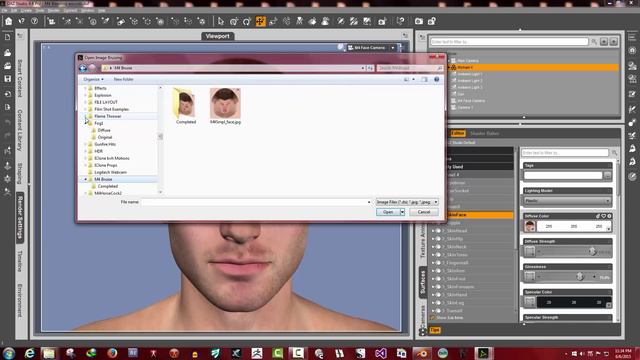Expand the Michael 4 node in Scene
This screenshot has height=360, width=640.
click(449, 67)
